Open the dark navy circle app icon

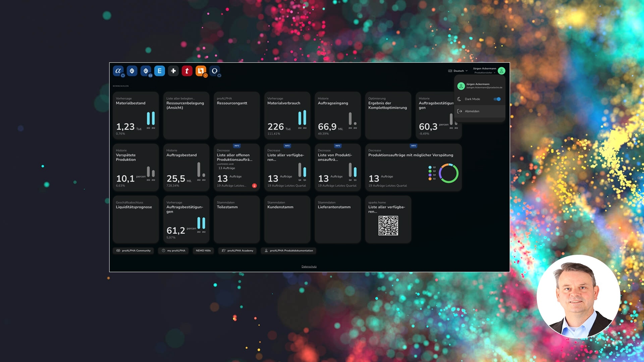pyautogui.click(x=215, y=71)
